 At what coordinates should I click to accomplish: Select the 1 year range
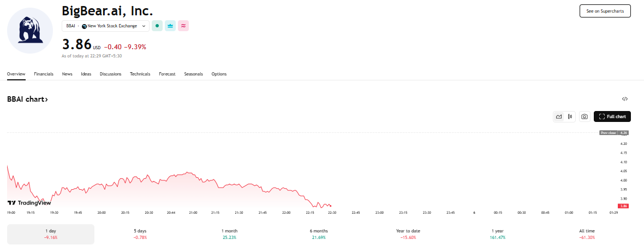pyautogui.click(x=497, y=234)
